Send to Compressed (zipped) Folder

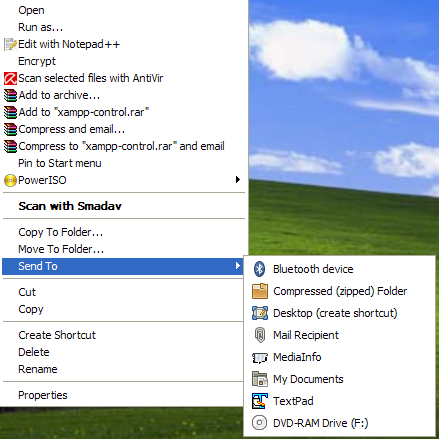[x=340, y=291]
